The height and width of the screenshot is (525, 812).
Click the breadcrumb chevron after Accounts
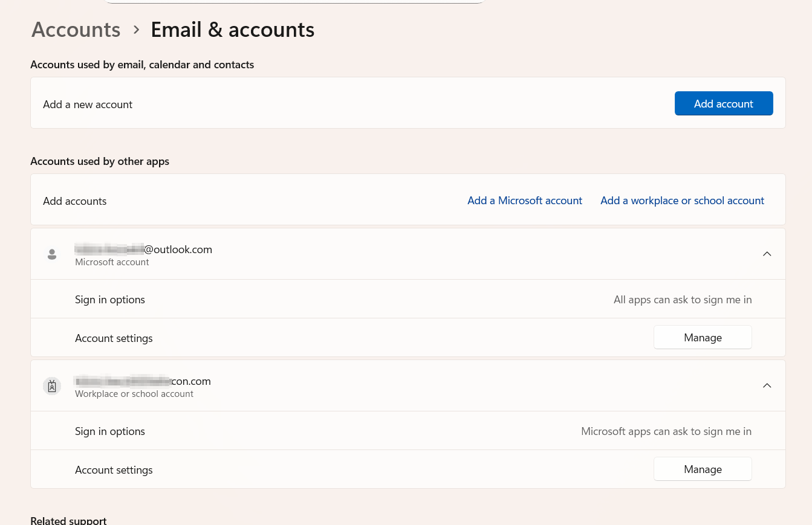tap(137, 30)
